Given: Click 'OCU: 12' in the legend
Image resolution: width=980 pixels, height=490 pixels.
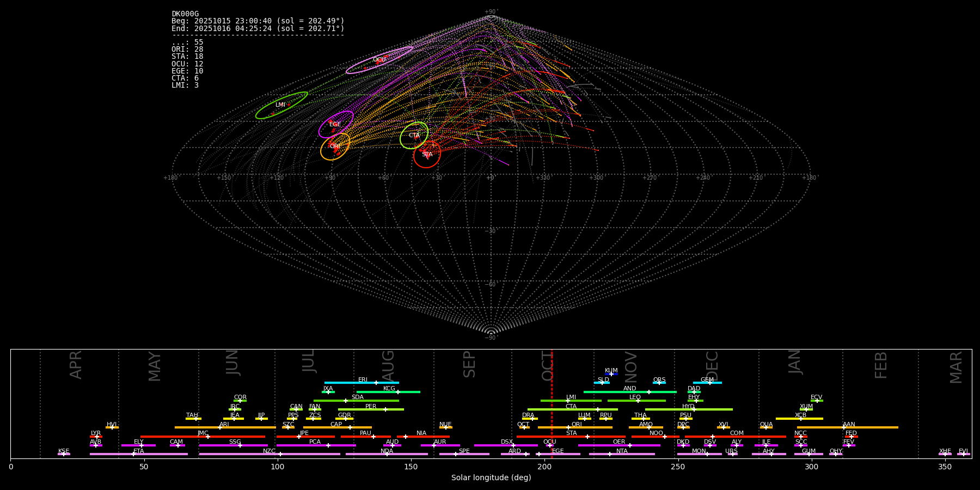Looking at the screenshot, I should click(187, 64).
